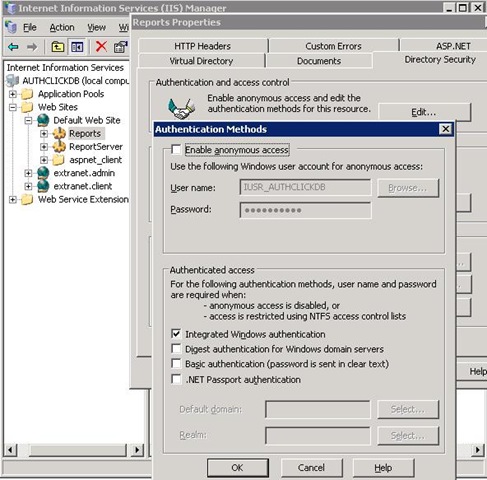Viewport: 487px width, 480px height.
Task: Switch to the HTTP Headers tab
Action: (203, 46)
